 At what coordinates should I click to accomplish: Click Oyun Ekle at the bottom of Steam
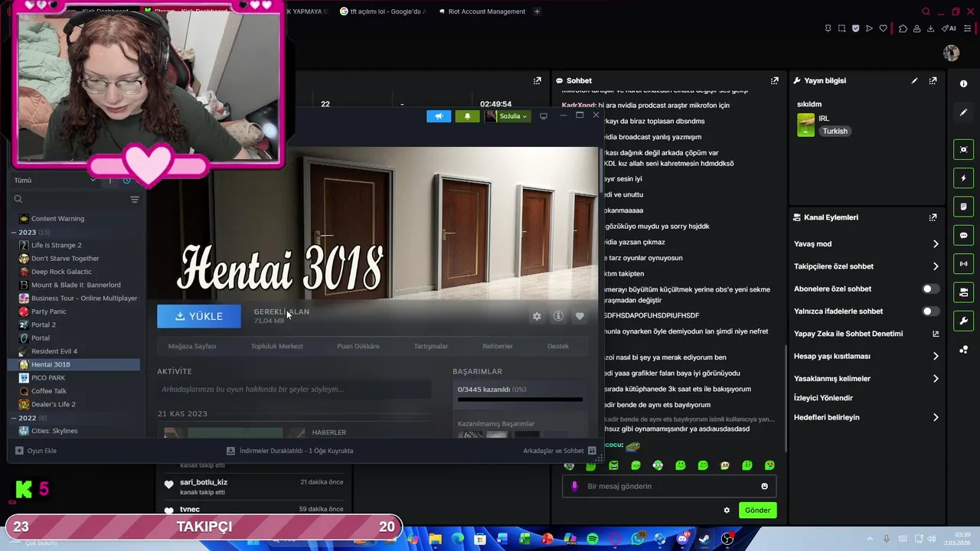[x=36, y=451]
